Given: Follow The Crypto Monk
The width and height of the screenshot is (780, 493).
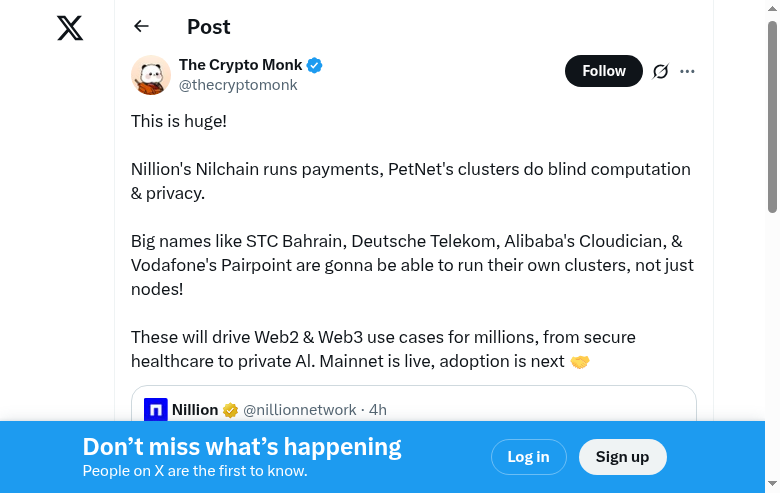Looking at the screenshot, I should (604, 71).
